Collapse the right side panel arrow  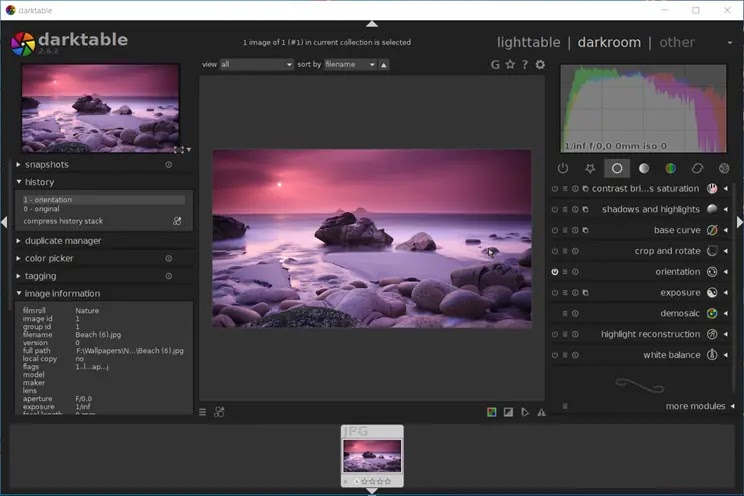click(x=740, y=222)
